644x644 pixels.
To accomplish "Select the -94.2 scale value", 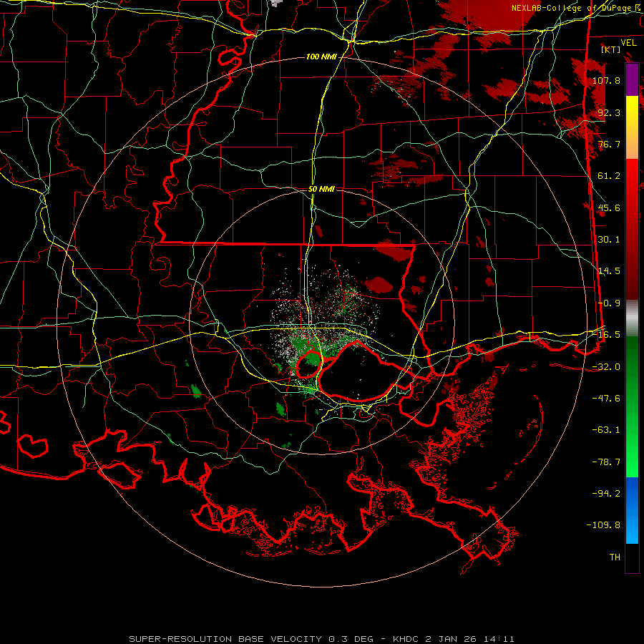I will click(606, 493).
